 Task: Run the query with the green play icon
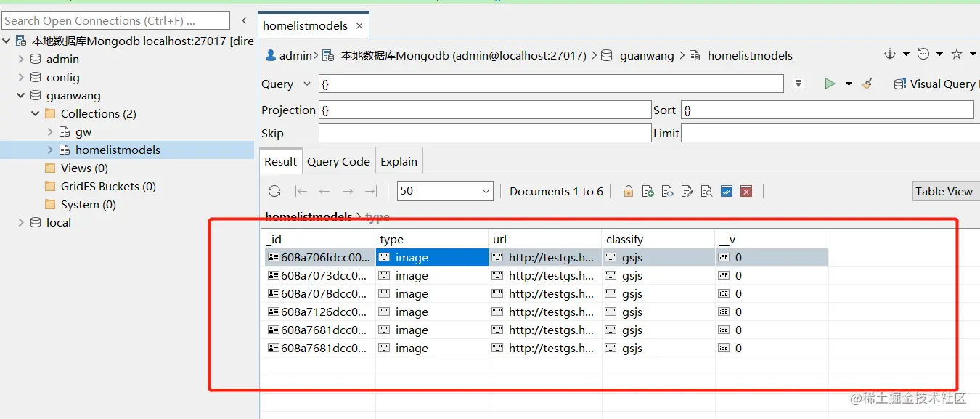click(x=830, y=84)
